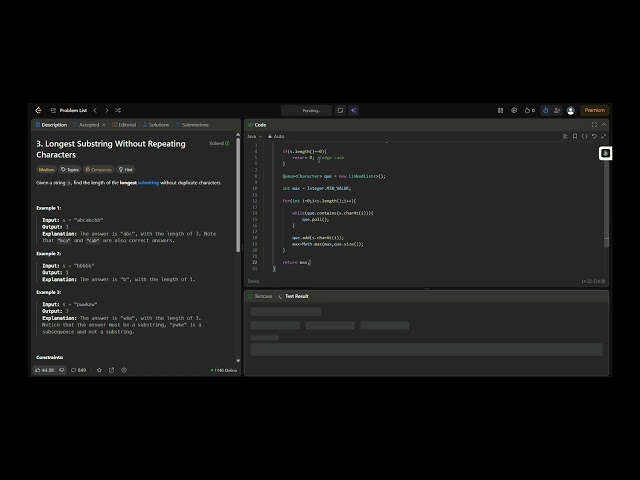640x480 pixels.
Task: Click the Constraints heading
Action: click(49, 357)
